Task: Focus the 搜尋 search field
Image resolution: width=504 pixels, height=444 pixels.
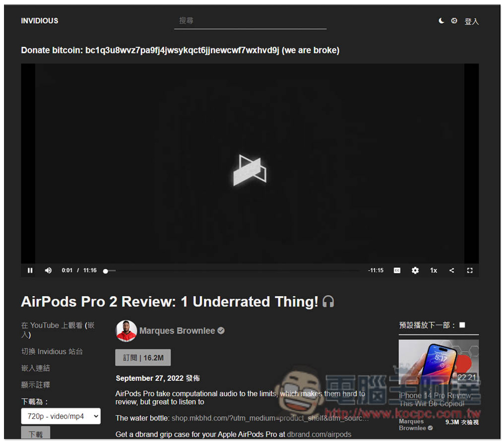Action: point(250,21)
